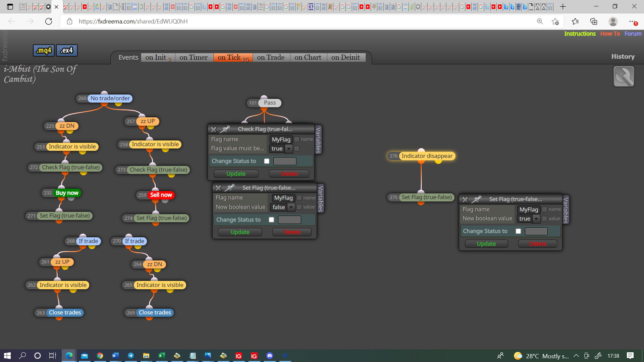Add page to browser favorites star
The height and width of the screenshot is (362, 644).
click(x=555, y=21)
